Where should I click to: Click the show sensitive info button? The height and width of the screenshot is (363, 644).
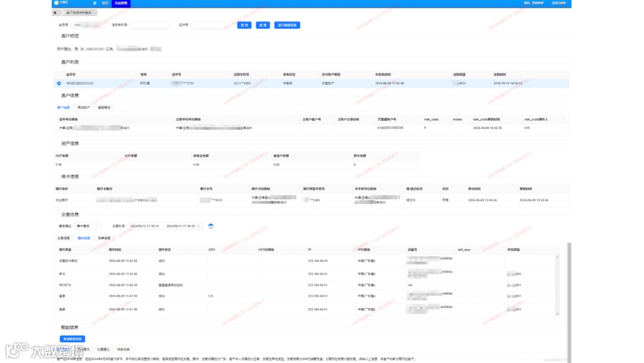pyautogui.click(x=287, y=25)
